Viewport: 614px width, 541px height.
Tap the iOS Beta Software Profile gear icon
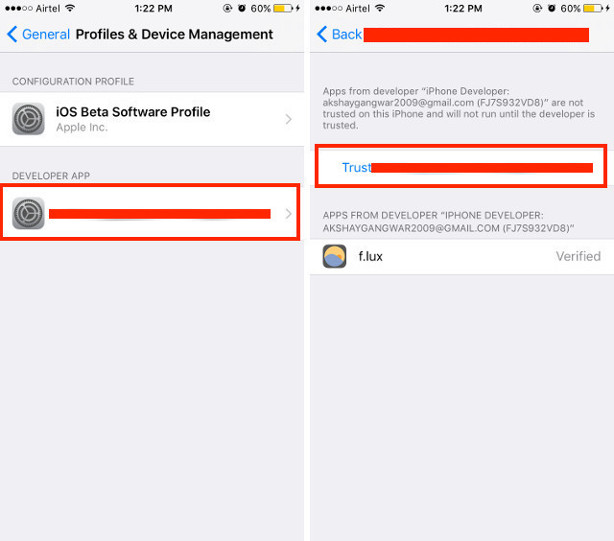point(28,119)
